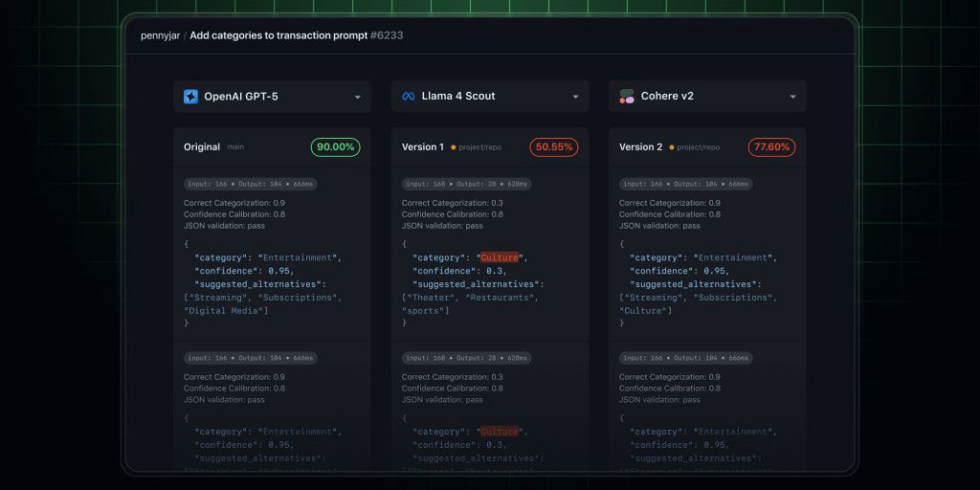This screenshot has height=490, width=980.
Task: Click the highlighted Culture value in Version 1
Action: click(499, 257)
